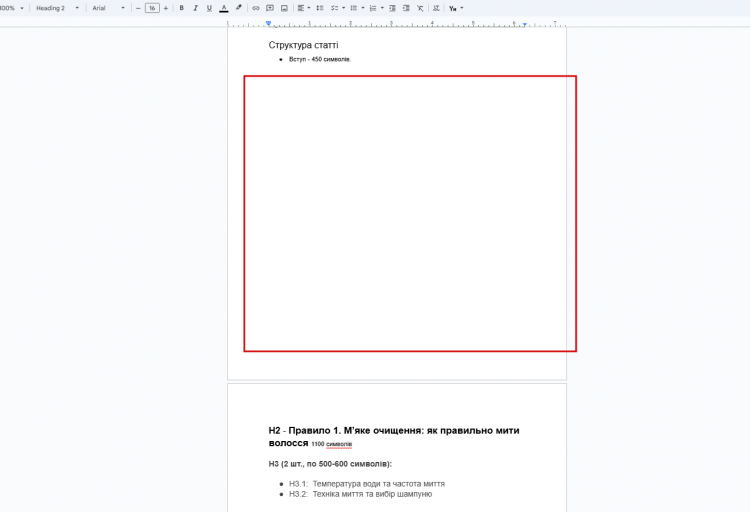This screenshot has height=512, width=750.
Task: Toggle bold formatting
Action: coord(181,8)
